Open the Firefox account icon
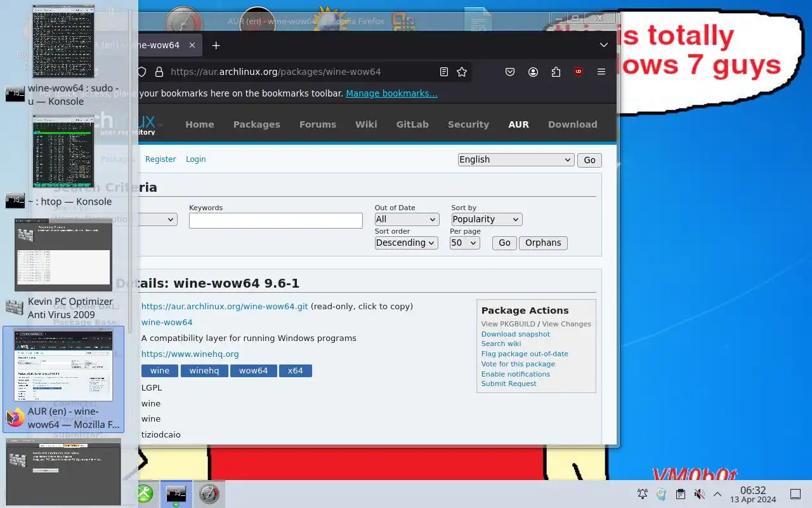 (x=533, y=72)
